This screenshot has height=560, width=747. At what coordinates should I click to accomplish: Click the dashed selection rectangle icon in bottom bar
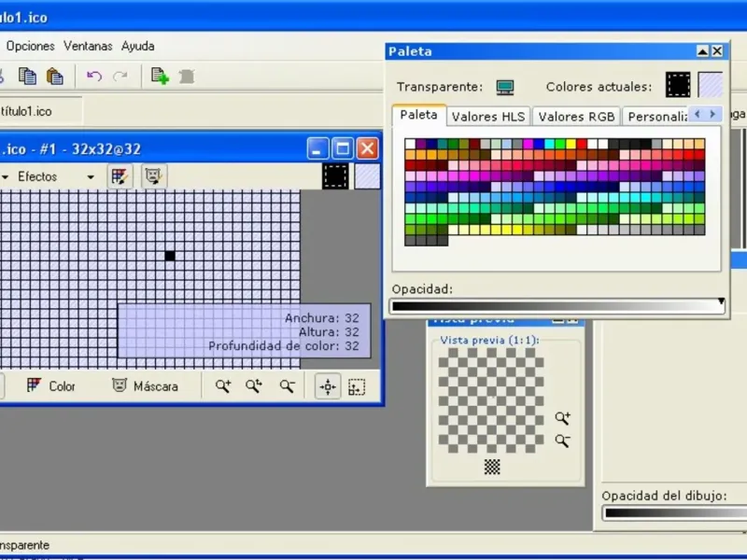(x=357, y=386)
